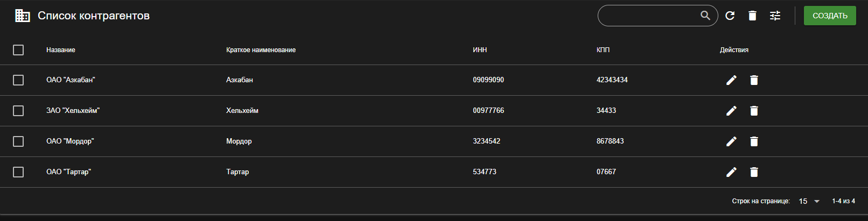This screenshot has height=221, width=868.
Task: Sort by the ИНН column header
Action: coord(480,50)
